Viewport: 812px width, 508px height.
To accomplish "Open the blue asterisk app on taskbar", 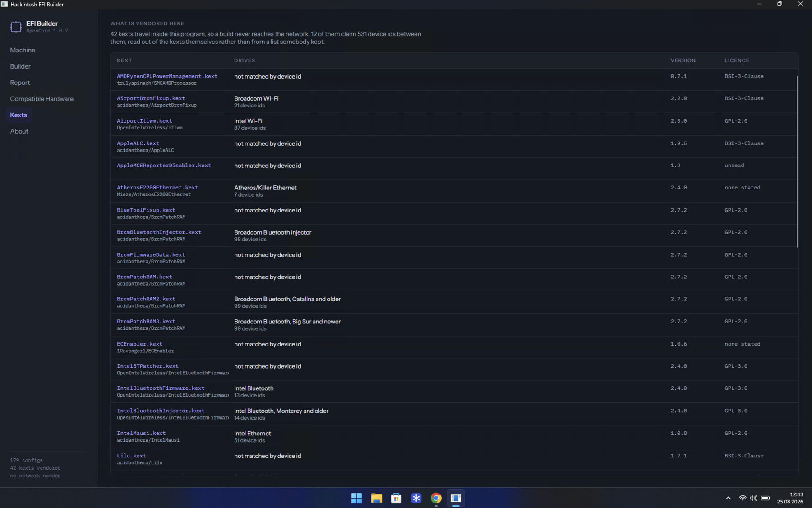I will pyautogui.click(x=416, y=498).
